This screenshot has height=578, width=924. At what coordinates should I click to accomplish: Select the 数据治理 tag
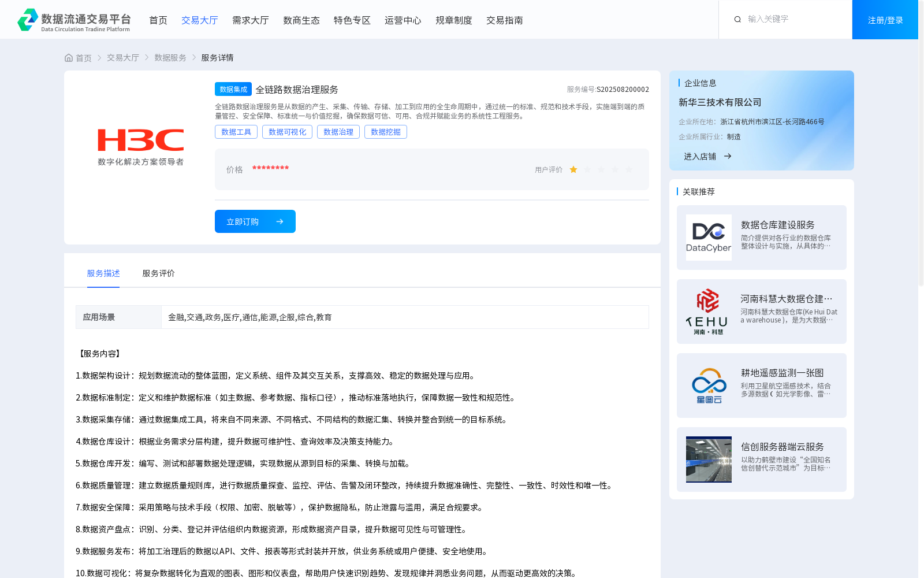(x=338, y=132)
